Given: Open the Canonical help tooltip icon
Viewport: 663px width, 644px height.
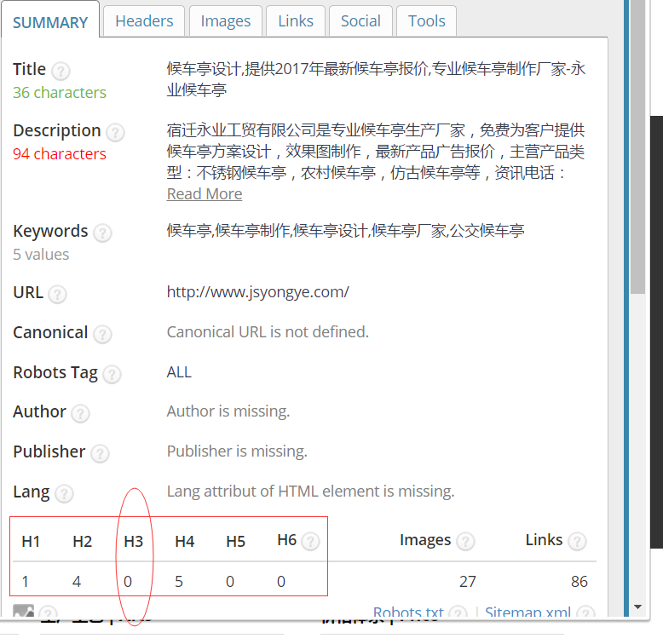Looking at the screenshot, I should click(x=102, y=335).
